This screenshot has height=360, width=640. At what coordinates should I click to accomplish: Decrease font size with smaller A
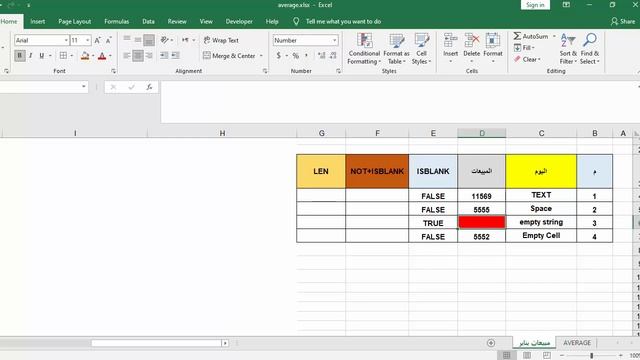point(109,40)
